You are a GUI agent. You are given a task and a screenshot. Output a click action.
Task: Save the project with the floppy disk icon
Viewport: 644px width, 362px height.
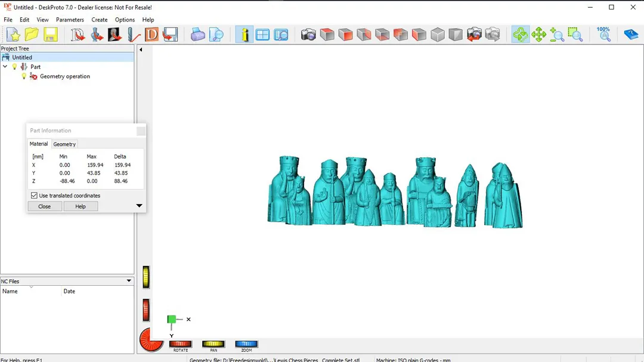[50, 35]
